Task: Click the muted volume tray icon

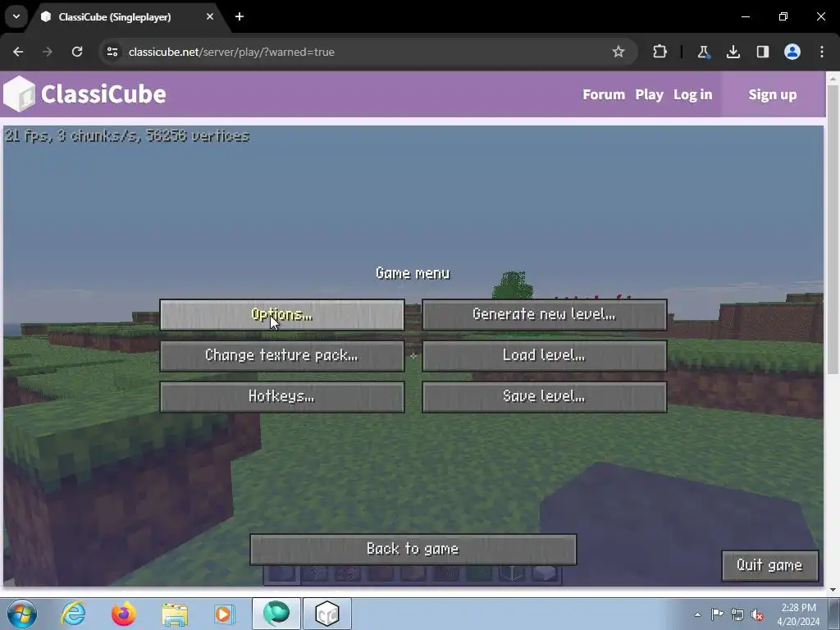Action: coord(757,614)
